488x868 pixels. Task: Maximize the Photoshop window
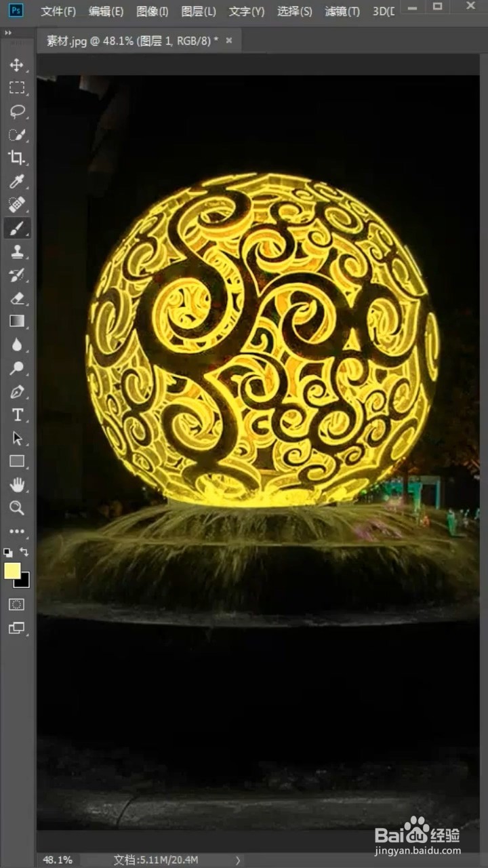pos(437,7)
